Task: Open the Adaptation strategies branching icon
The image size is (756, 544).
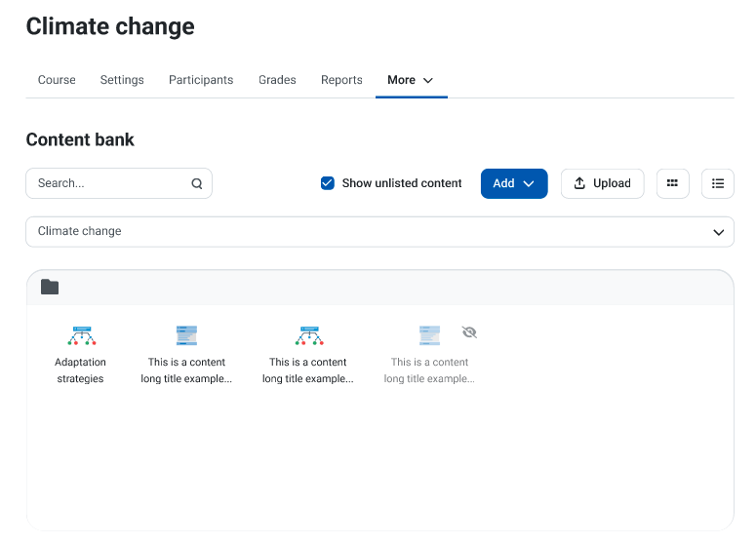Action: click(x=82, y=335)
